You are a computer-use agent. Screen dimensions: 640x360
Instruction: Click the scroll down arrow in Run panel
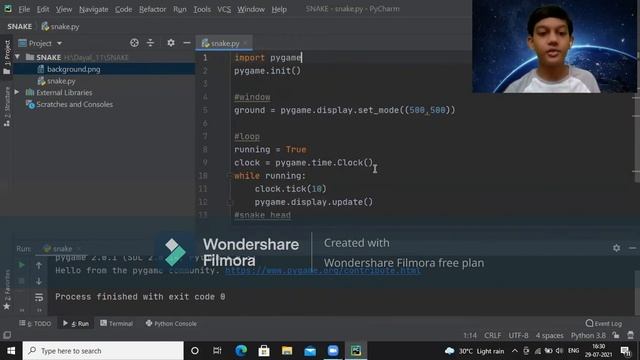coord(39,281)
